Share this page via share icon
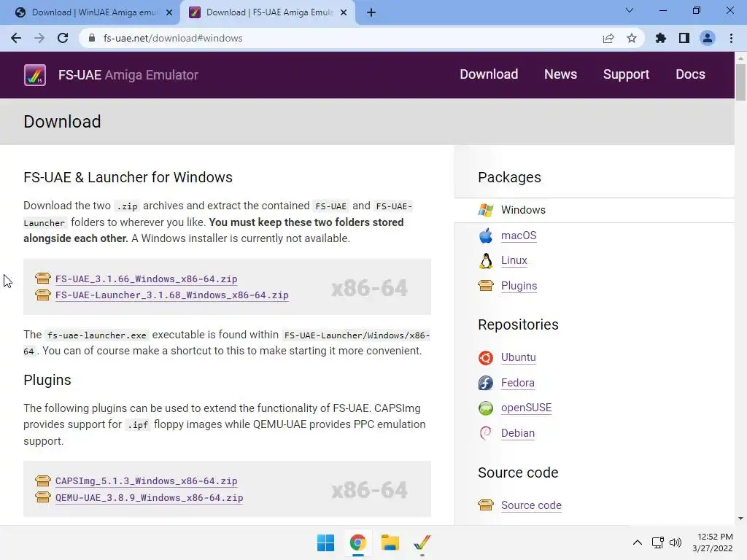Image resolution: width=747 pixels, height=560 pixels. coord(608,38)
